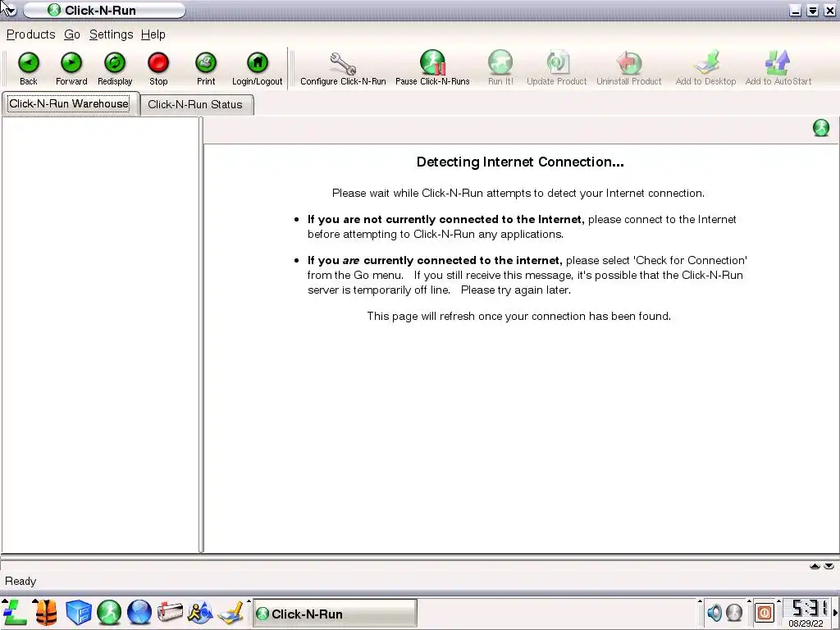This screenshot has height=630, width=840.
Task: Close the Click-N-Run window
Action: tap(830, 11)
